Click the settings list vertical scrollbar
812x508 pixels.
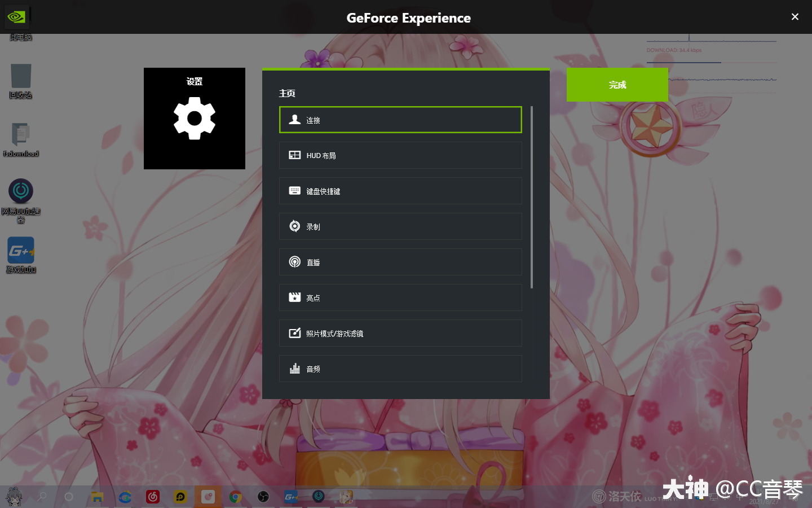point(532,197)
